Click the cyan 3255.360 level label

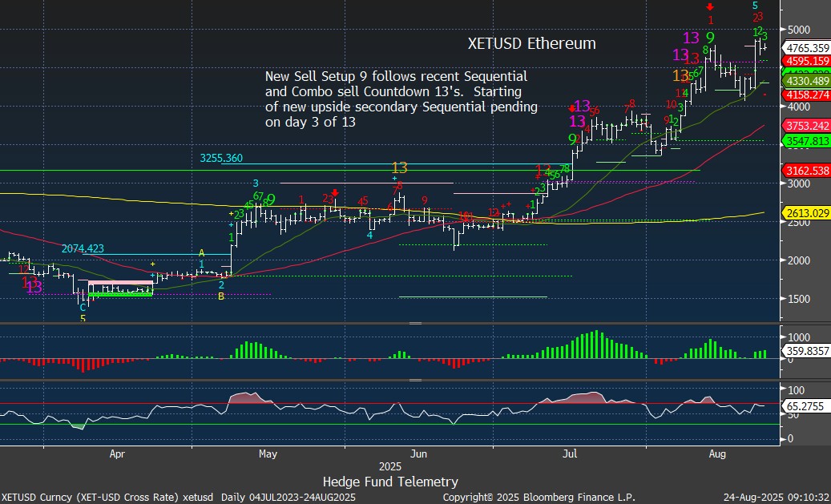[221, 158]
